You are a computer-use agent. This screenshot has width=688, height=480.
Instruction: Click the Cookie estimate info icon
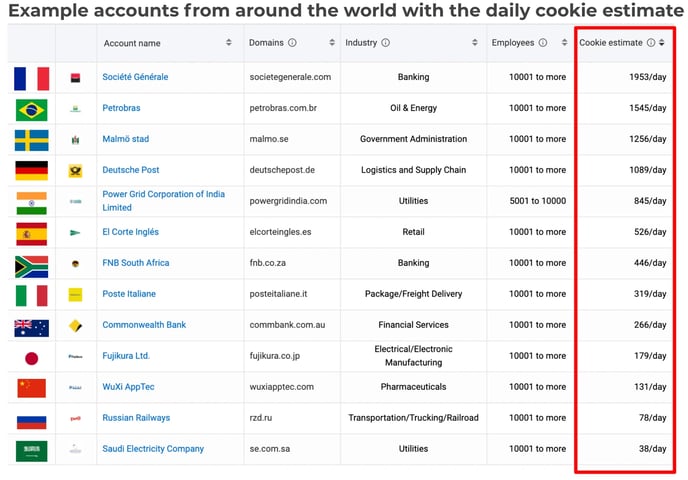(x=651, y=43)
